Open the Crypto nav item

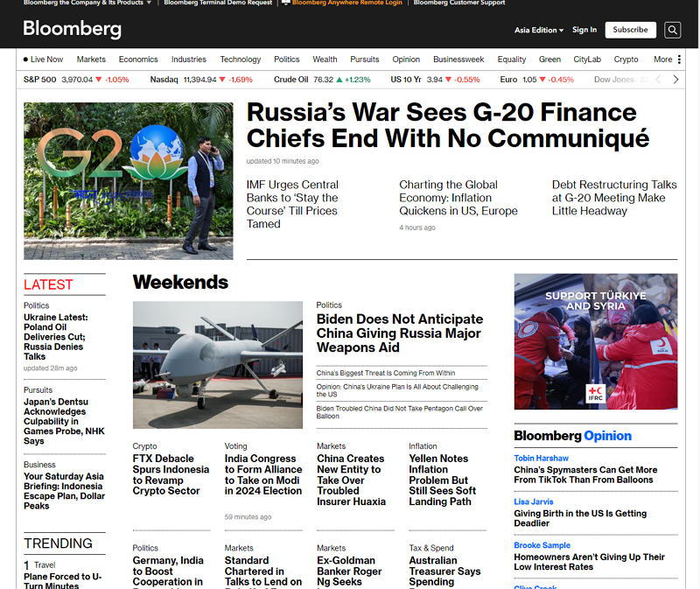[626, 60]
